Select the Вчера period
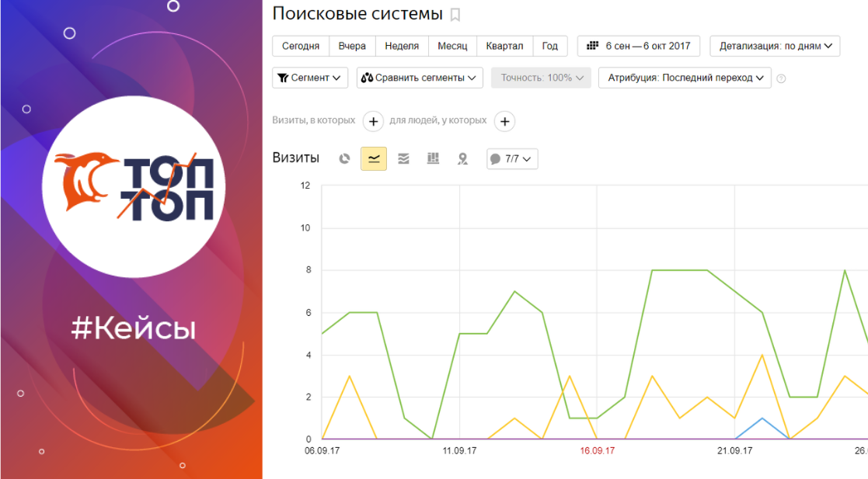Viewport: 868px width, 479px height. click(352, 46)
